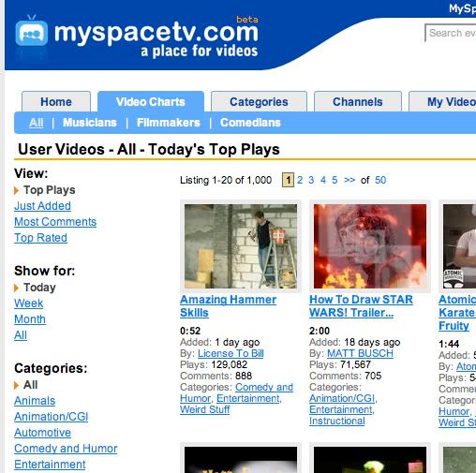This screenshot has height=473, width=476.
Task: Switch to the Categories tab
Action: [x=259, y=101]
